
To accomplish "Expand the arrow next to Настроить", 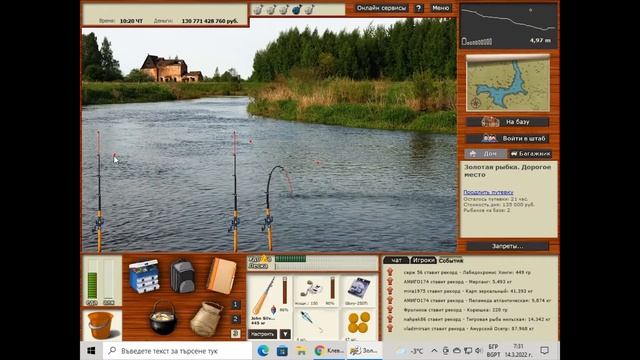I will pos(285,334).
